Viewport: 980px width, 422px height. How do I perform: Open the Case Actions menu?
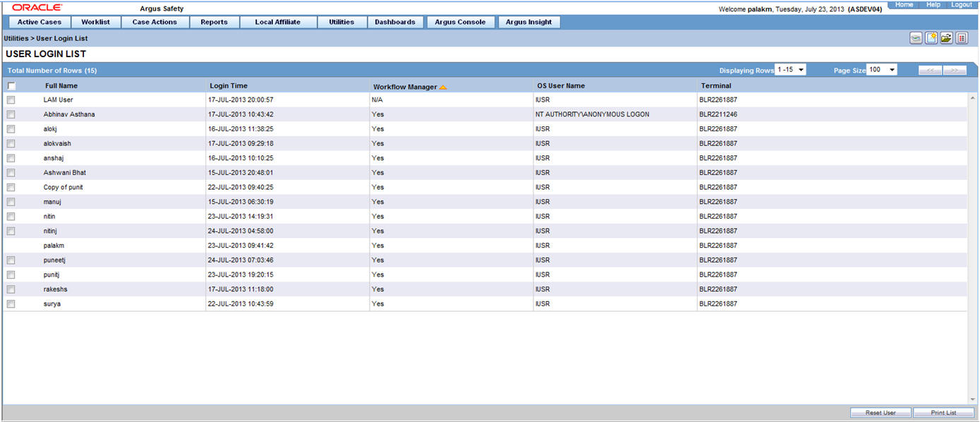pos(155,22)
